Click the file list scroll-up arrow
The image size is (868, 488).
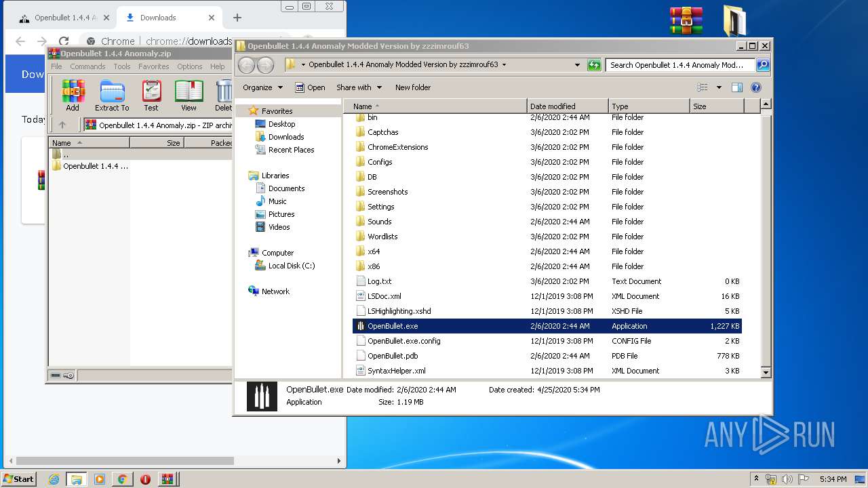766,104
